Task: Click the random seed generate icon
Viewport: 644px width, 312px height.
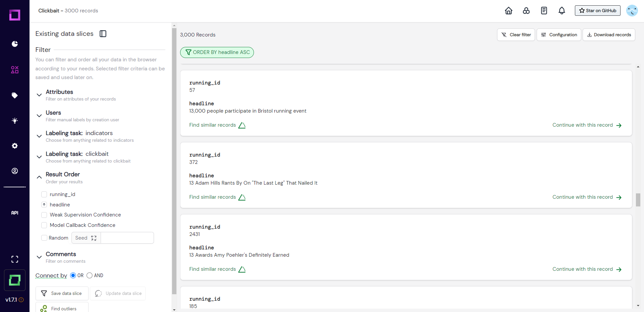Action: pyautogui.click(x=94, y=238)
